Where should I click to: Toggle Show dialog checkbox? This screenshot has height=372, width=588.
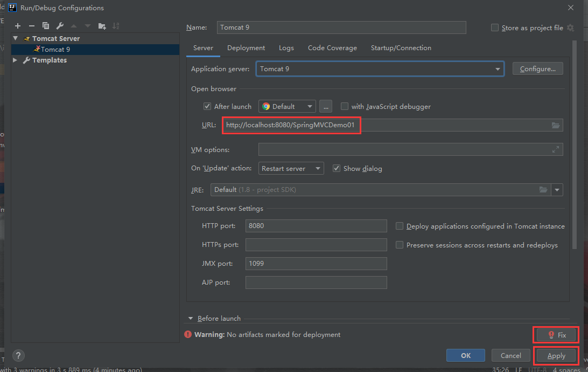tap(337, 168)
